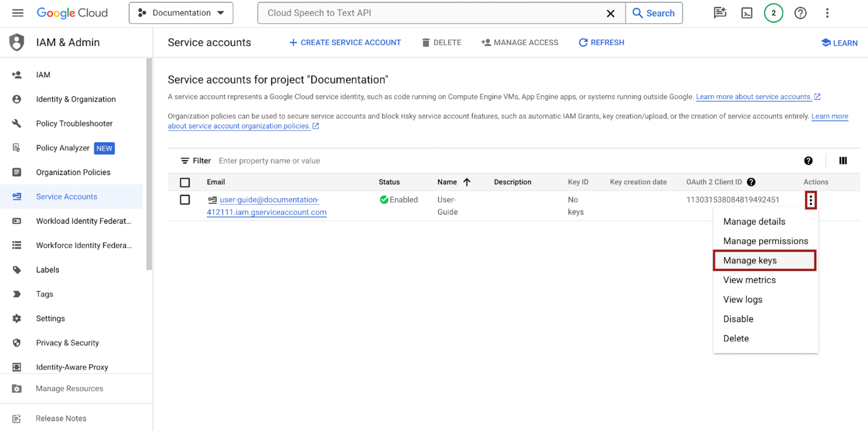Click the notifications badge showing 2
This screenshot has width=868, height=431.
pos(773,13)
